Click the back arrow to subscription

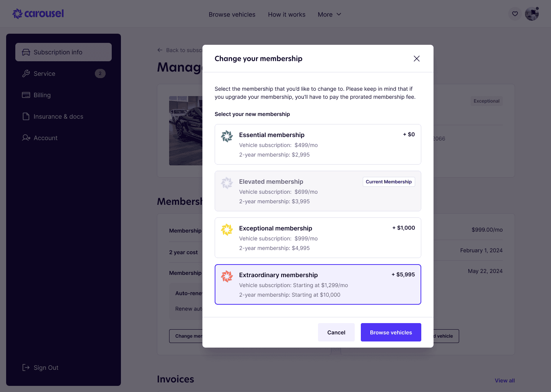tap(160, 50)
